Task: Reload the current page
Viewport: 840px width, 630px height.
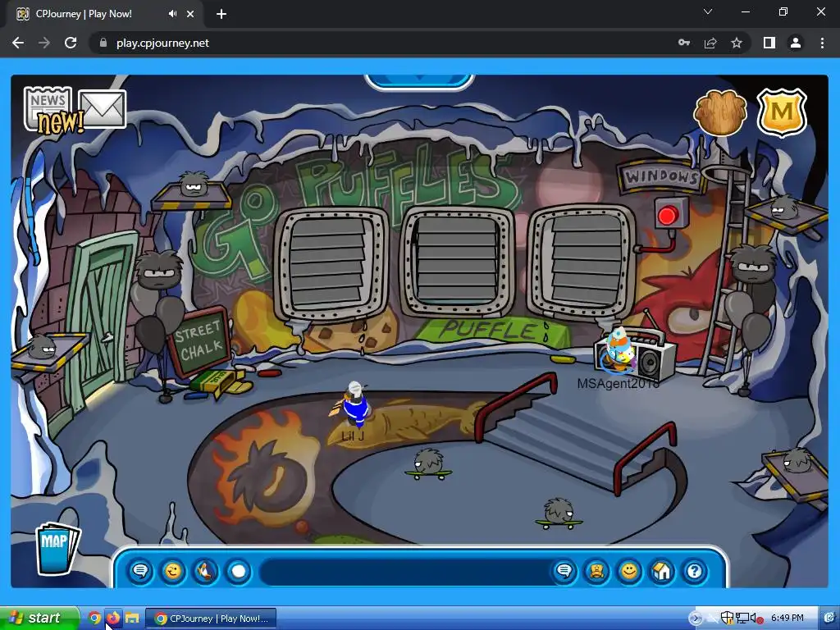Action: click(71, 43)
